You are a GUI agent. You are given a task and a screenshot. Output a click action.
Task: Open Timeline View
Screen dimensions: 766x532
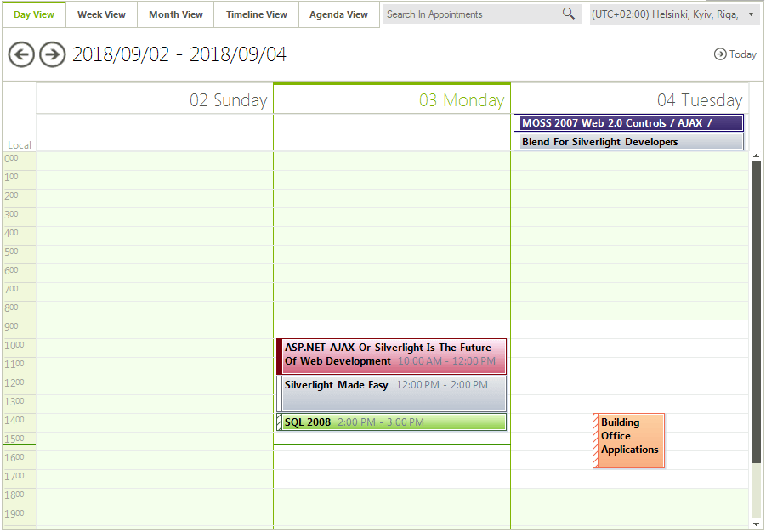(256, 14)
